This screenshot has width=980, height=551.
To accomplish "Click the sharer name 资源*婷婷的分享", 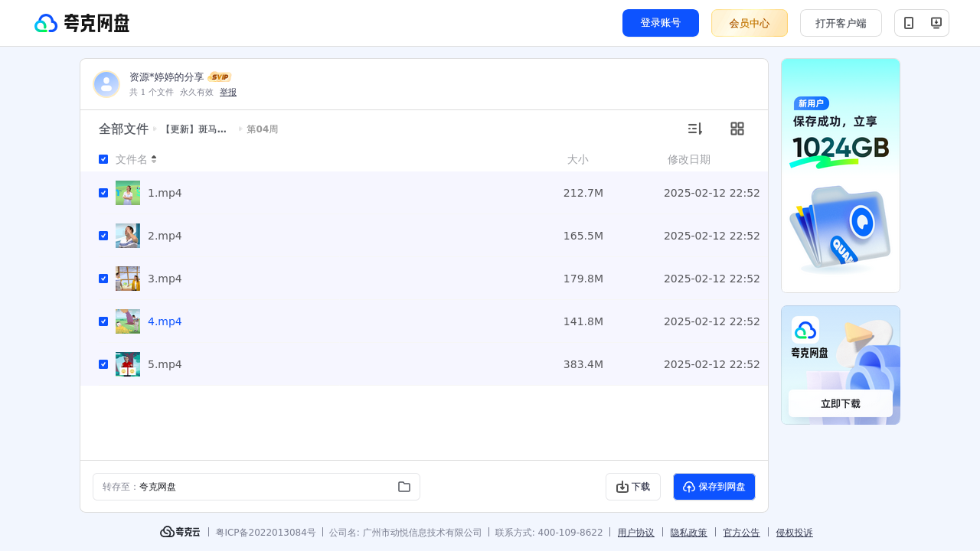I will click(167, 77).
